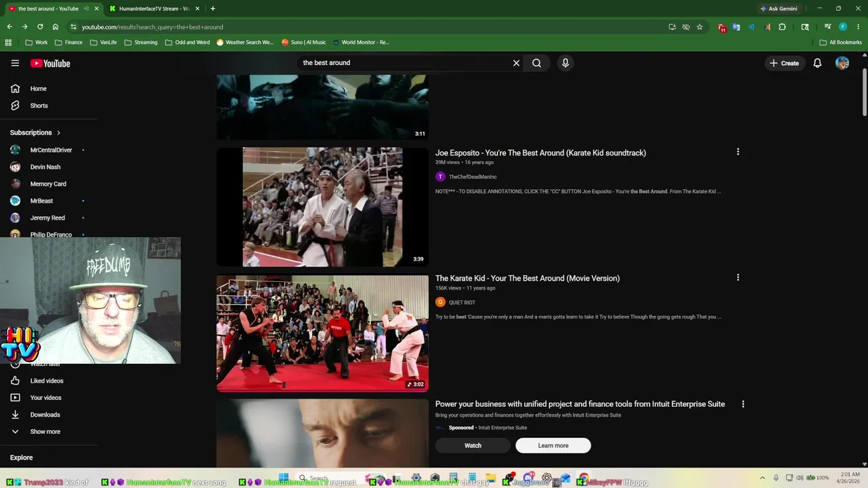Click the address bar URL

[x=152, y=27]
